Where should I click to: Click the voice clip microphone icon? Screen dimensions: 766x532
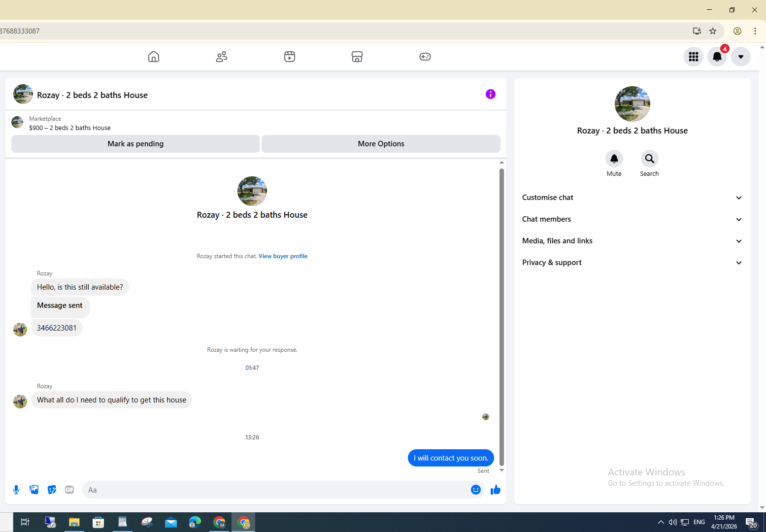tap(16, 490)
